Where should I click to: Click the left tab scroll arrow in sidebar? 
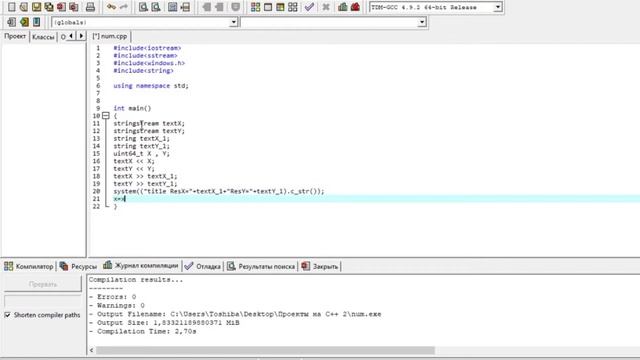[x=71, y=36]
